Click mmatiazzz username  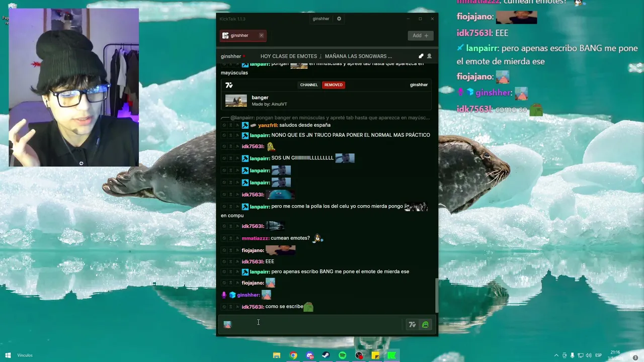[x=256, y=238]
